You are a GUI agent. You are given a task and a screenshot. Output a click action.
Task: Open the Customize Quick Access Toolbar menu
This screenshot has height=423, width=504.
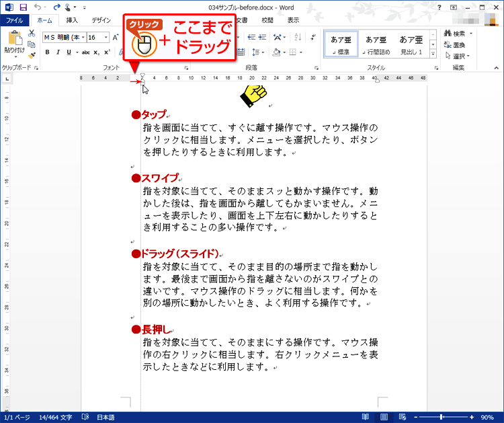(84, 7)
